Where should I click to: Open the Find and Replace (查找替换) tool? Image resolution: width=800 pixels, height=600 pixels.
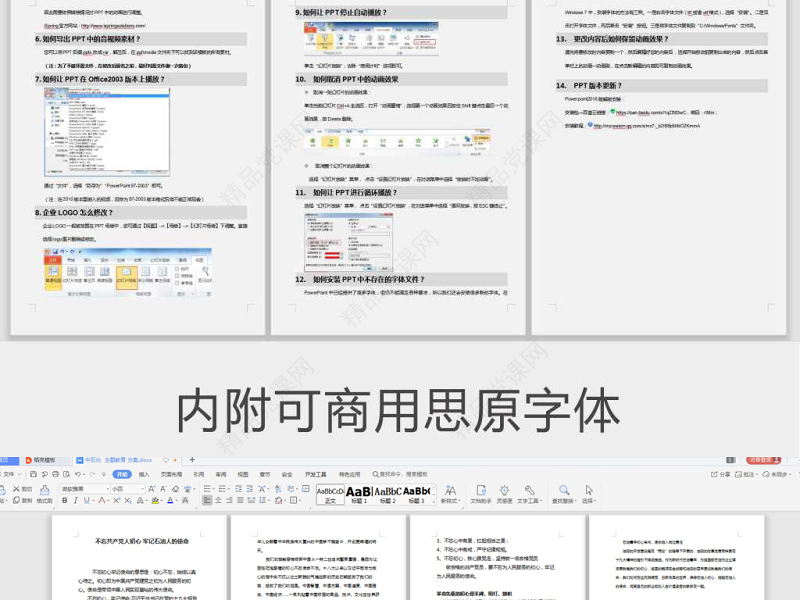564,491
